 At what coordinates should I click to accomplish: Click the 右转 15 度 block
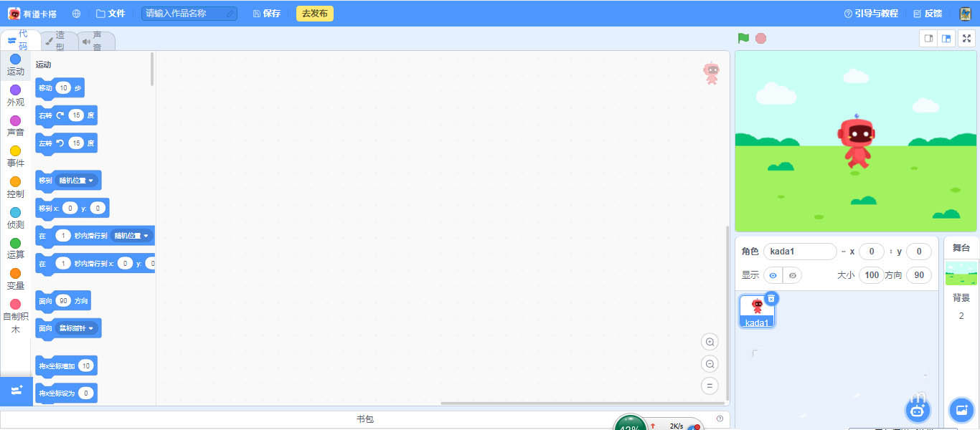pos(66,115)
